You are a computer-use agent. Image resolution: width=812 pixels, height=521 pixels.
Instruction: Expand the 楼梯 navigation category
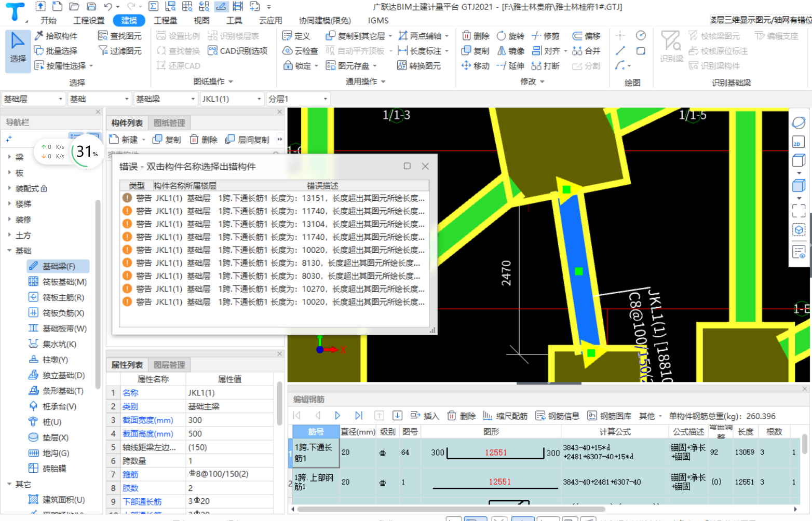click(x=9, y=203)
